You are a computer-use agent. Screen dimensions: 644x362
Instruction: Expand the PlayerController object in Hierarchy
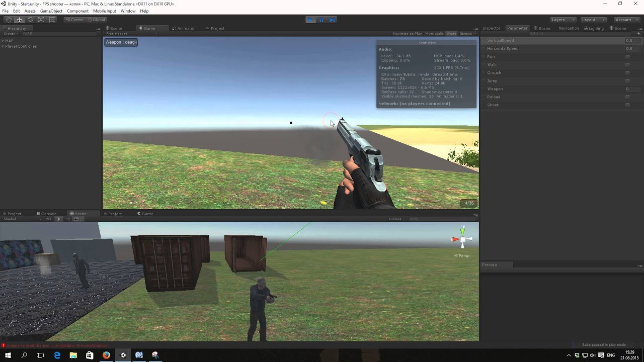[x=3, y=46]
